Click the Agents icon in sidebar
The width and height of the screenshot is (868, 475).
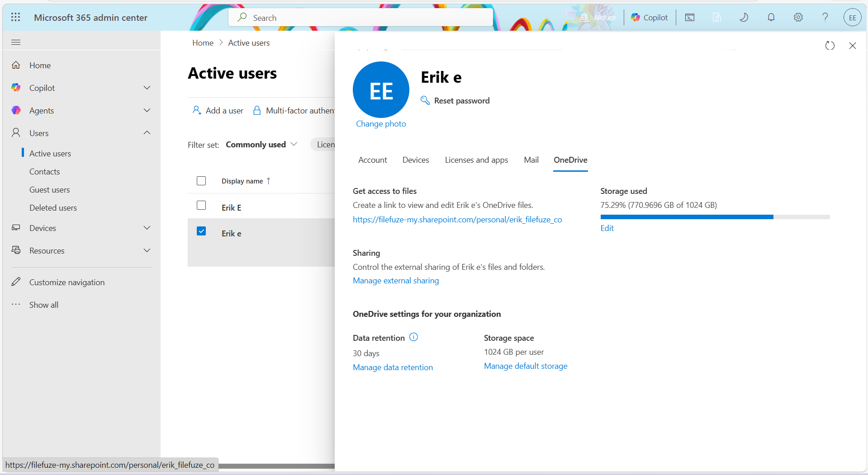[16, 110]
